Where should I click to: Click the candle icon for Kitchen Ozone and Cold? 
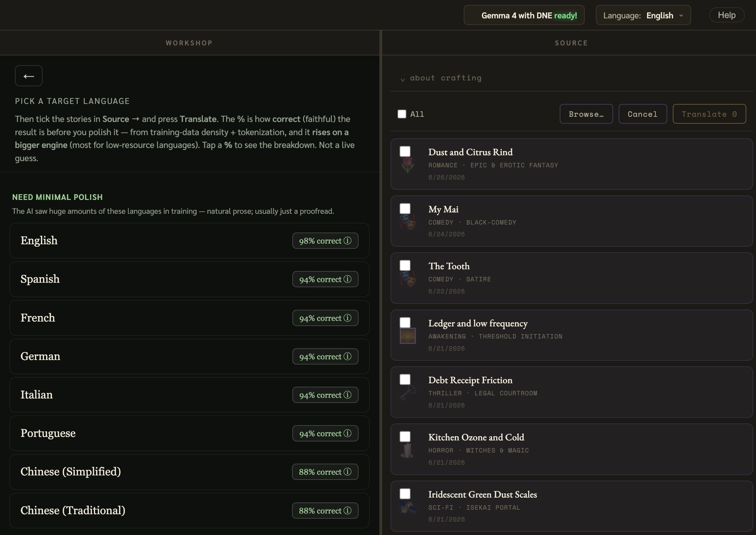pyautogui.click(x=407, y=450)
